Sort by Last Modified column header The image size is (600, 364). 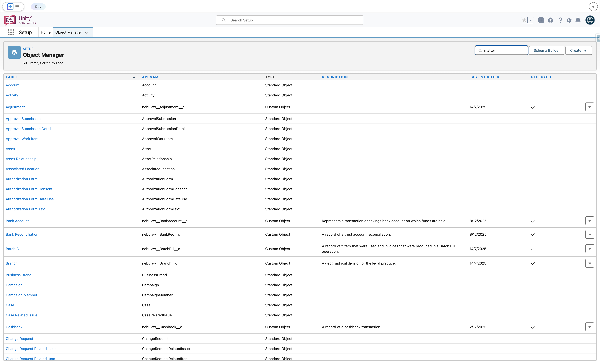click(484, 77)
